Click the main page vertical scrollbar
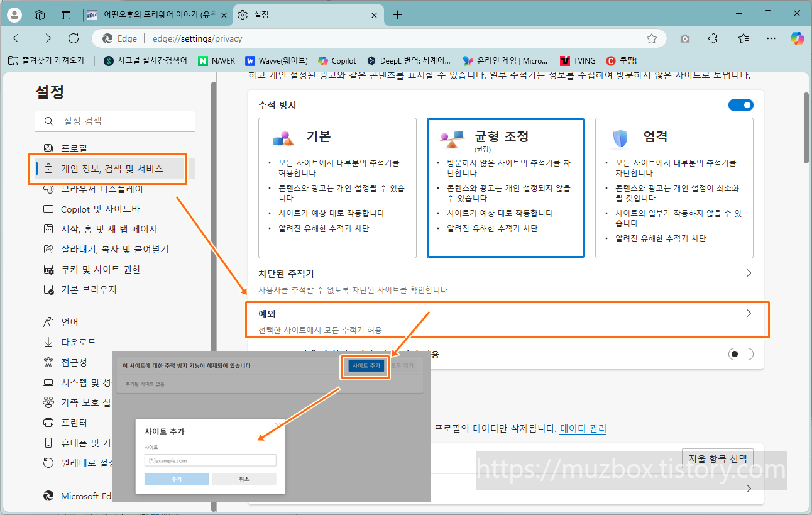Image resolution: width=812 pixels, height=515 pixels. coord(806,128)
